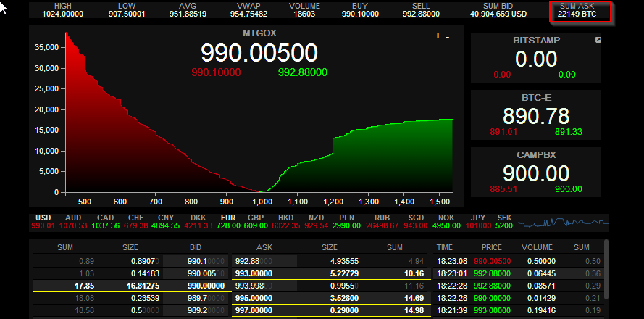The height and width of the screenshot is (319, 644).
Task: Select CNY currency tab
Action: tap(165, 222)
